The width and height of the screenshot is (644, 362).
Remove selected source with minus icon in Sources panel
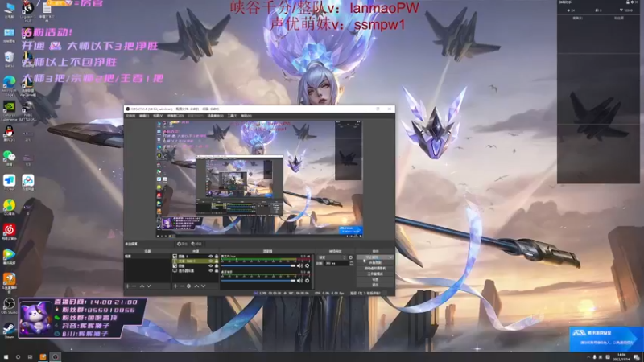(182, 286)
